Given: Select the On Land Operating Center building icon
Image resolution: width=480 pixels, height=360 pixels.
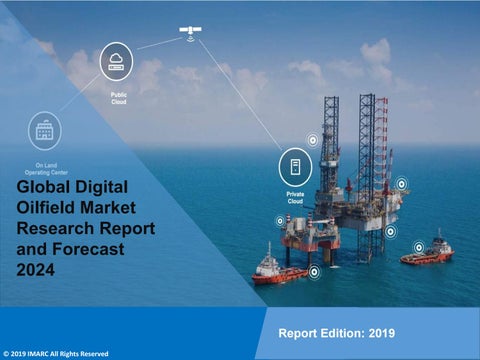Looking at the screenshot, I should [44, 131].
